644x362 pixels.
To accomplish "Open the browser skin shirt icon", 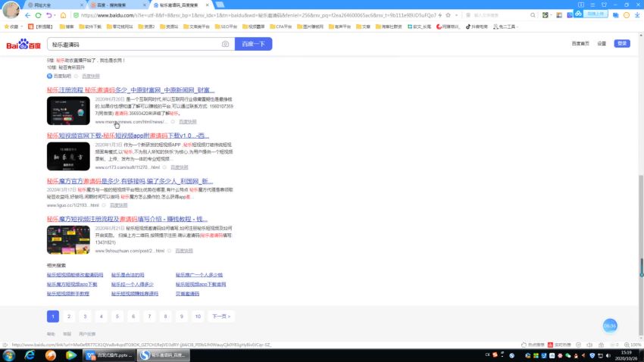I will tap(604, 5).
